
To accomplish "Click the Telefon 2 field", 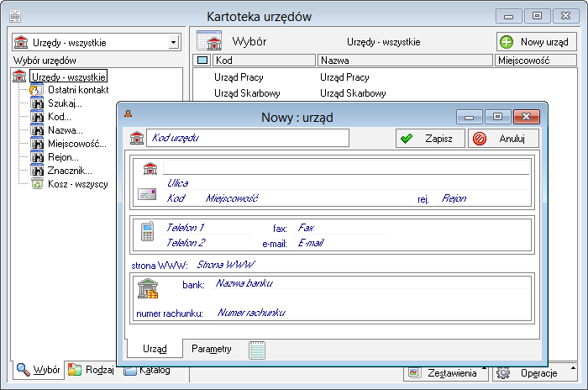I will coord(207,243).
